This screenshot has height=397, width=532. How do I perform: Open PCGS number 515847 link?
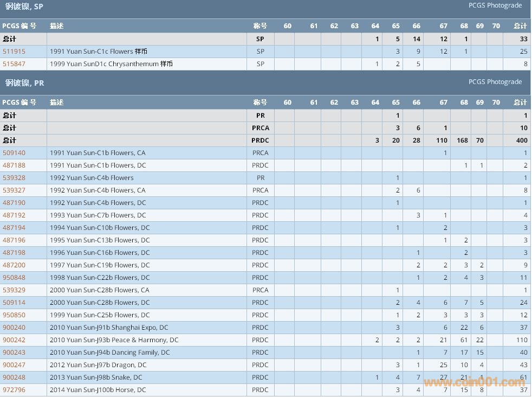[14, 64]
